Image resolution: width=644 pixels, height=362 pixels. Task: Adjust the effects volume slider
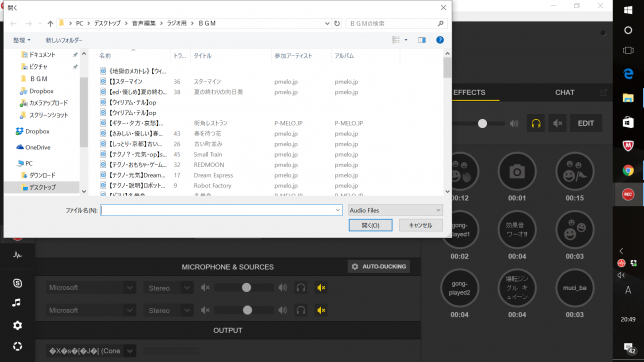tap(482, 123)
